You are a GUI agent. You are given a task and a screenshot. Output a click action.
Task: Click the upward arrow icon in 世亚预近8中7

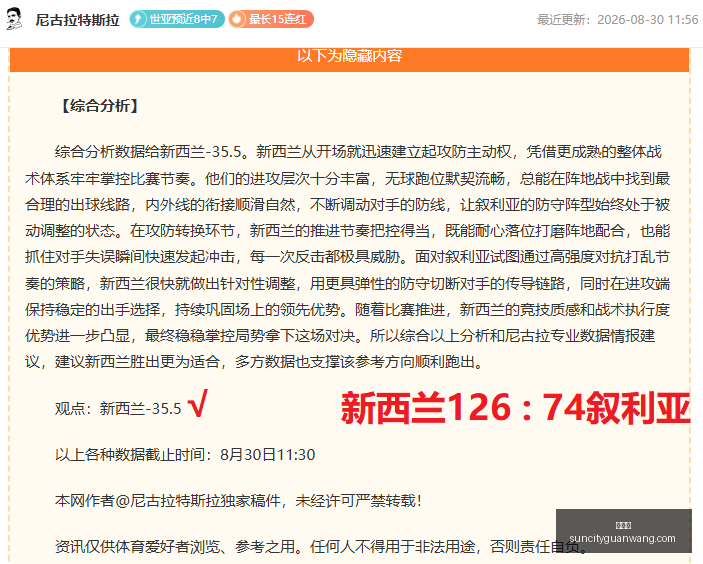tap(139, 19)
